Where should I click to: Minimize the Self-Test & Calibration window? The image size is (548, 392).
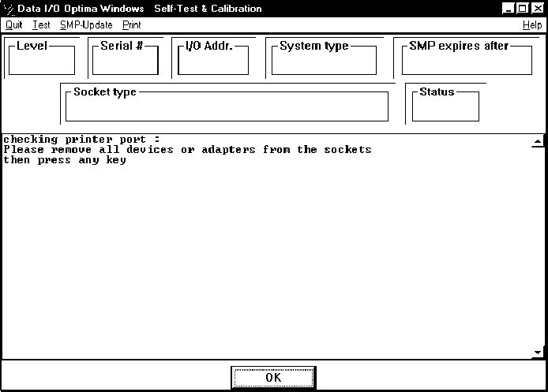pos(508,8)
